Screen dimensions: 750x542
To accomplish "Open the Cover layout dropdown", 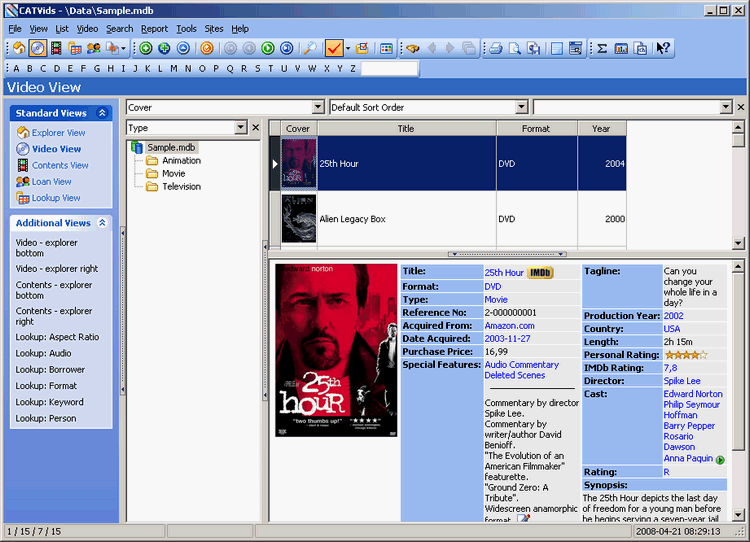I will 318,107.
